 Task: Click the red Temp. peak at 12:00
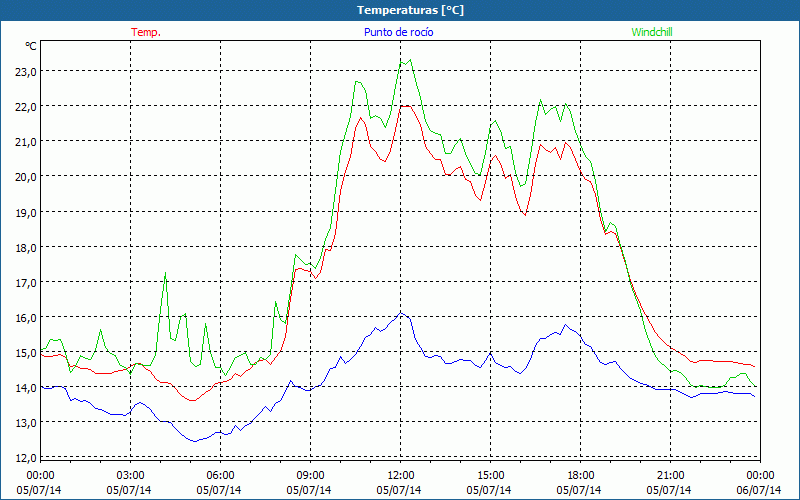tap(405, 106)
